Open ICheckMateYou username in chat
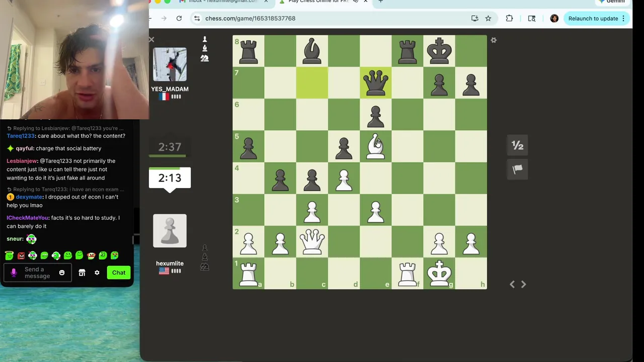Viewport: 644px width, 362px height. pyautogui.click(x=28, y=218)
